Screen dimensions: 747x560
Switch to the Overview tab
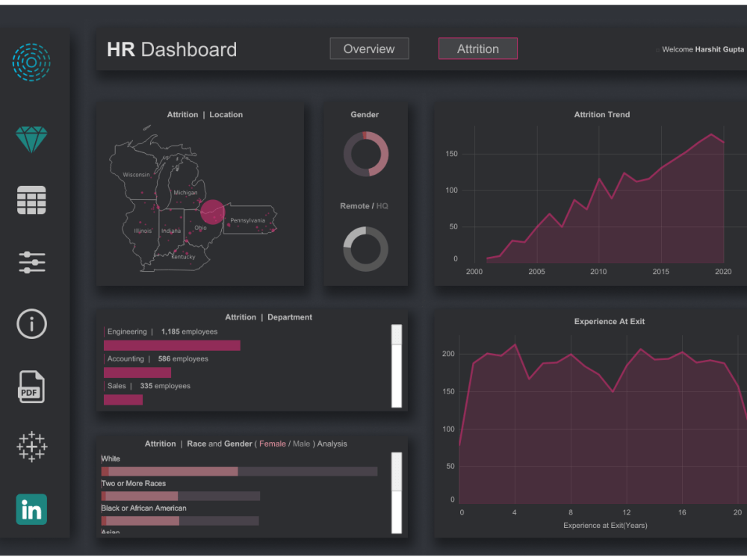pos(369,48)
